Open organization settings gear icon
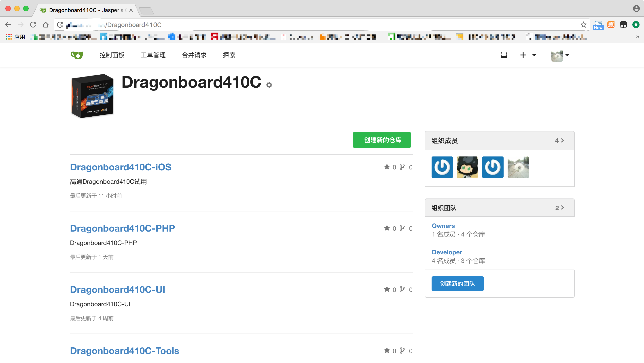644x363 pixels. (269, 85)
